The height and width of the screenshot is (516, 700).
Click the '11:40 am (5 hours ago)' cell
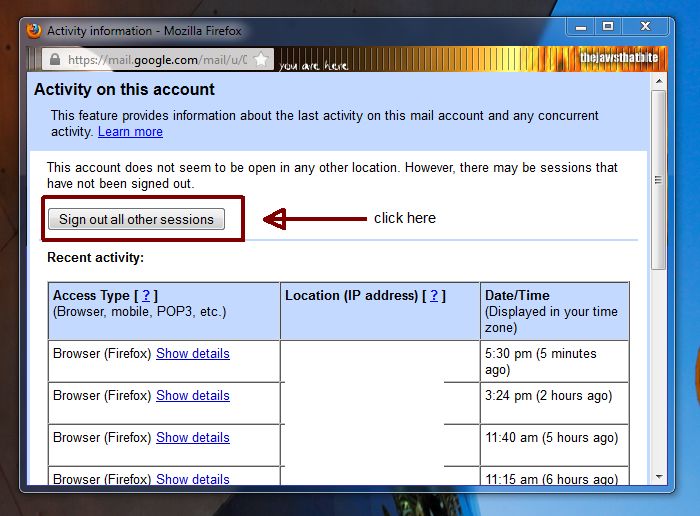[x=554, y=445]
